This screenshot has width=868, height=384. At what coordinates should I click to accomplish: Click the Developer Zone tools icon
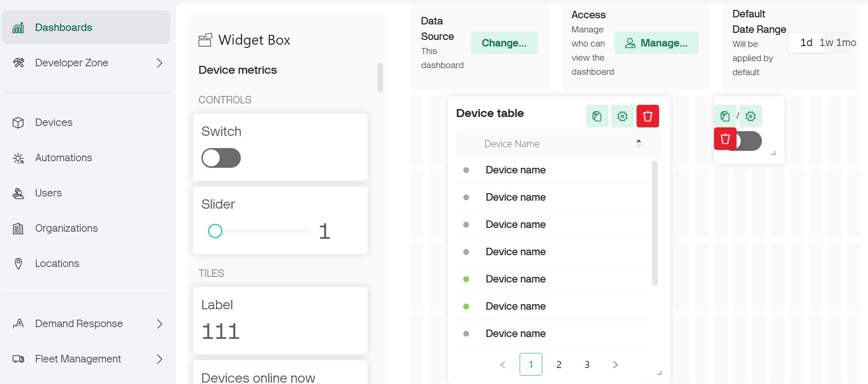click(18, 63)
